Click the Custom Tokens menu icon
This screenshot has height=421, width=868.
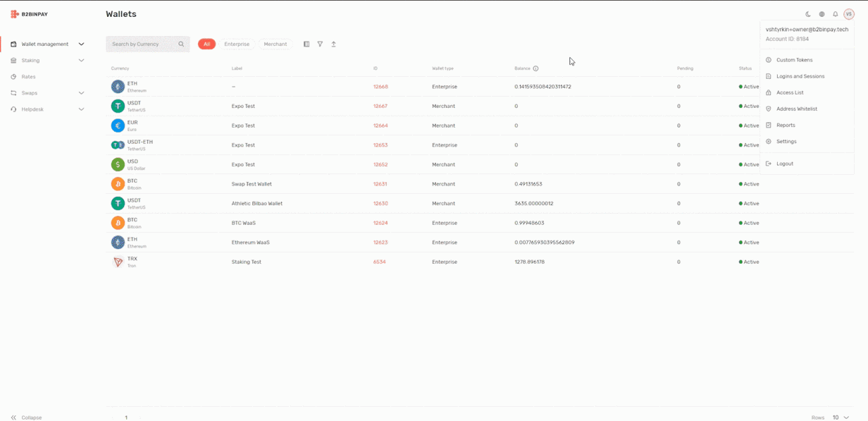point(769,60)
